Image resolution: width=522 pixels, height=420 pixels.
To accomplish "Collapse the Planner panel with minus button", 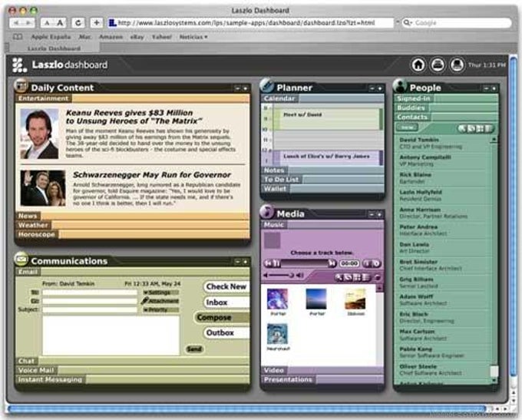I will click(x=372, y=88).
